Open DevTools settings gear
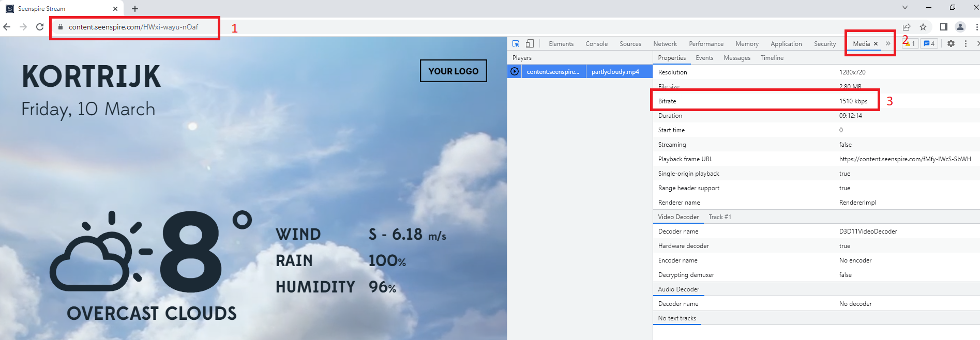Viewport: 980px width, 340px height. [951, 43]
